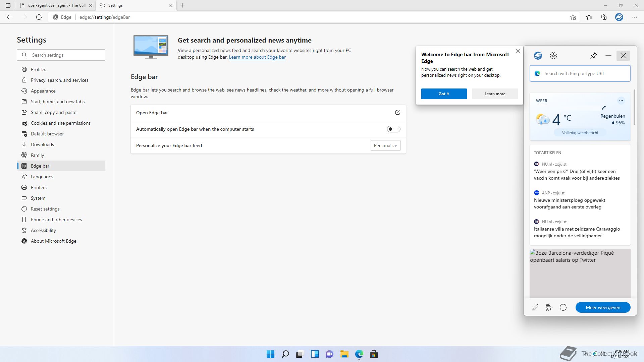The width and height of the screenshot is (644, 362).
Task: Open Printers settings
Action: (x=61, y=187)
